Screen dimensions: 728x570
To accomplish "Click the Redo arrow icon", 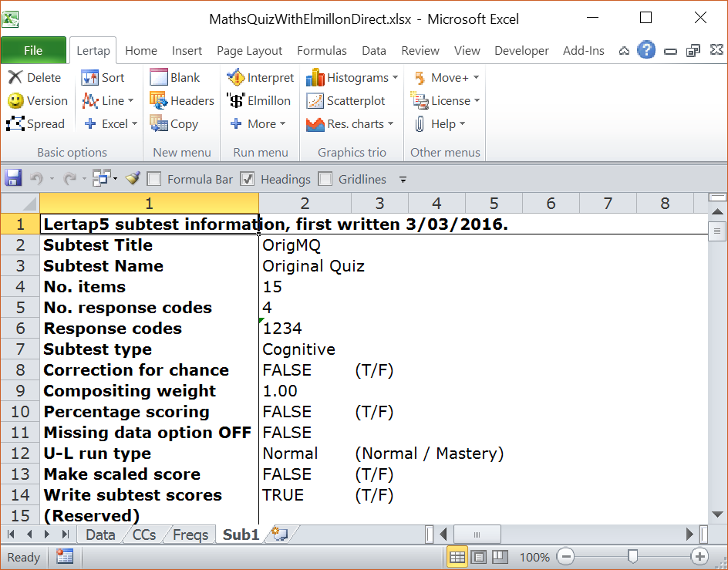I will coord(69,178).
